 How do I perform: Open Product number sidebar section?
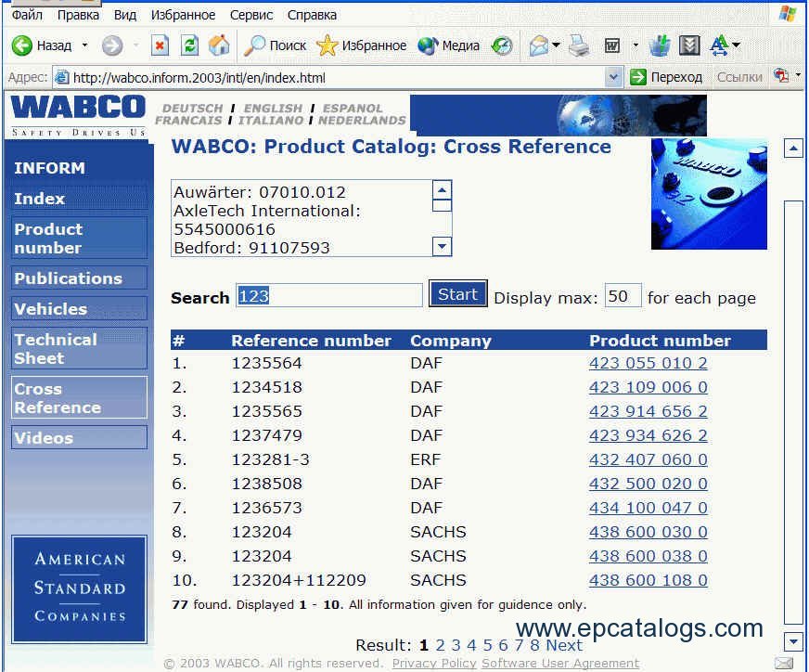point(79,238)
